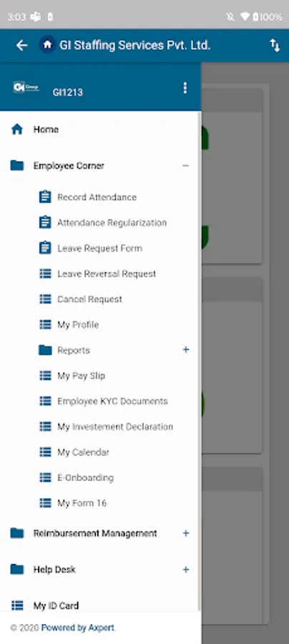Tap the Attendance Regularization clipboard icon

45,223
